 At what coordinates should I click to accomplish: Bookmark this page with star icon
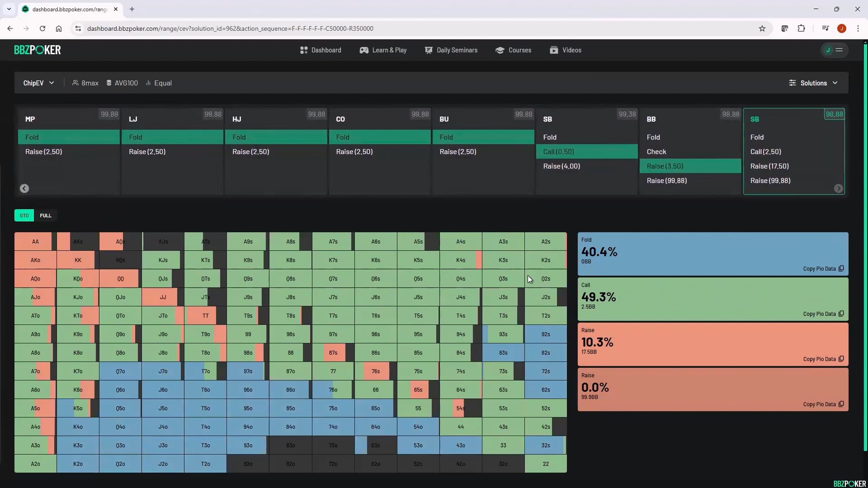pos(762,28)
